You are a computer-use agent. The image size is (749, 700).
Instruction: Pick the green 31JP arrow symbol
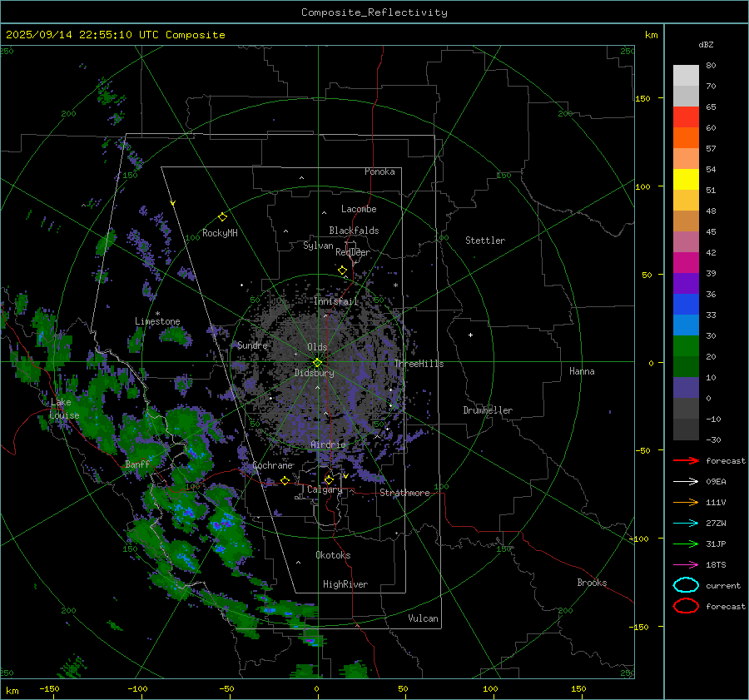click(x=686, y=544)
